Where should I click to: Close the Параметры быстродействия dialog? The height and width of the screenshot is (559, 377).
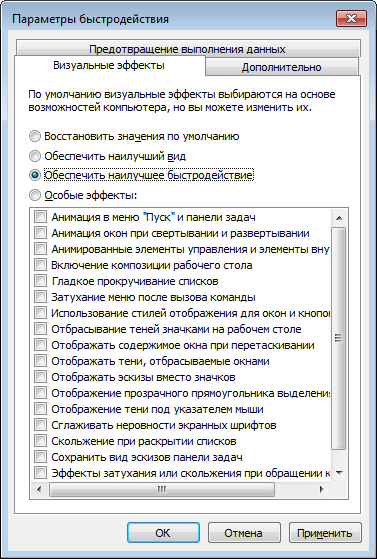click(x=351, y=19)
